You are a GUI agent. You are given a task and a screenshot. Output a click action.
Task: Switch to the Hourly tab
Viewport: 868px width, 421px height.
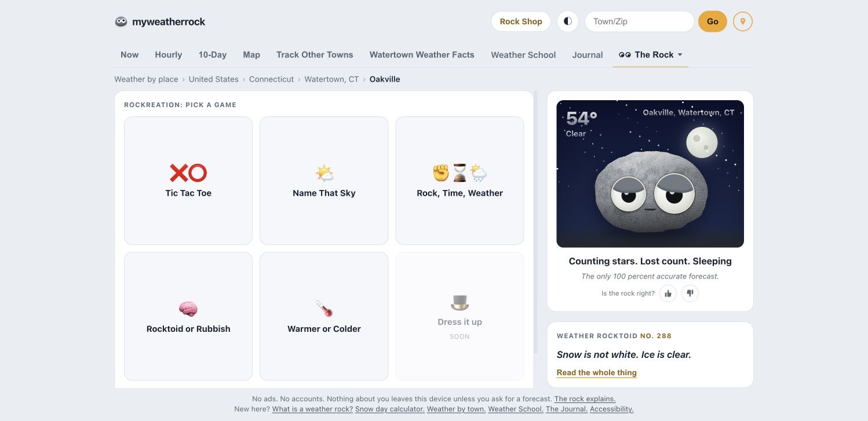[169, 54]
